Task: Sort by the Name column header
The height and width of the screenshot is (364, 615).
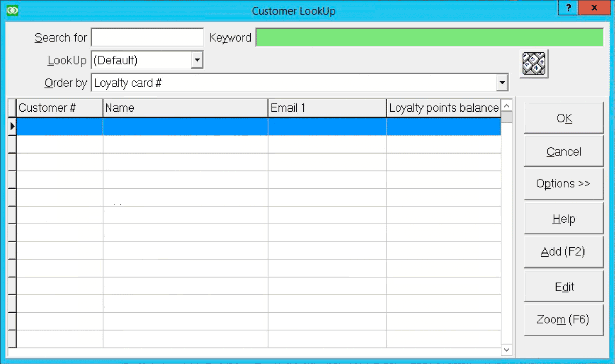Action: click(185, 108)
